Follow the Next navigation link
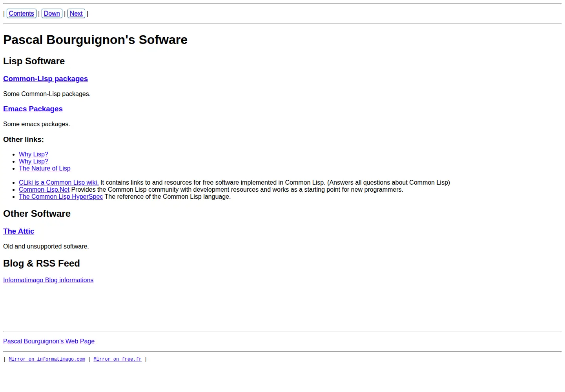The width and height of the screenshot is (565, 392). pyautogui.click(x=76, y=13)
